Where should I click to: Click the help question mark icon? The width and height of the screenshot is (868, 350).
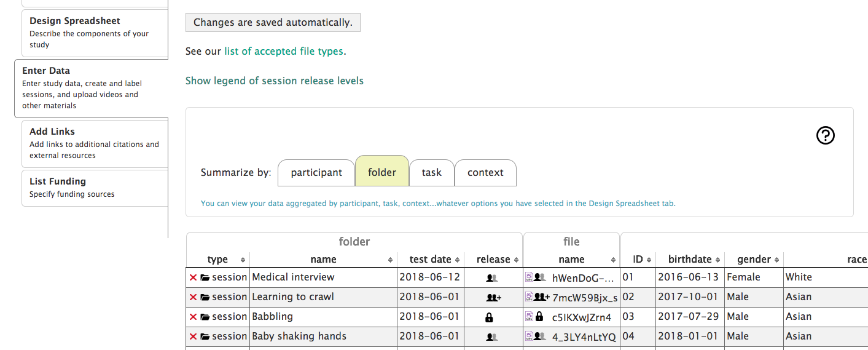coord(825,135)
